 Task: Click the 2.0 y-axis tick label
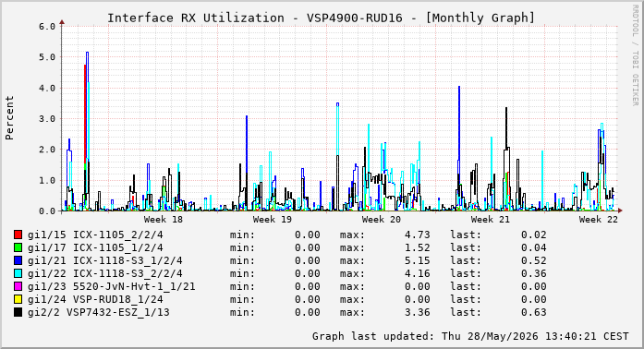pos(47,150)
